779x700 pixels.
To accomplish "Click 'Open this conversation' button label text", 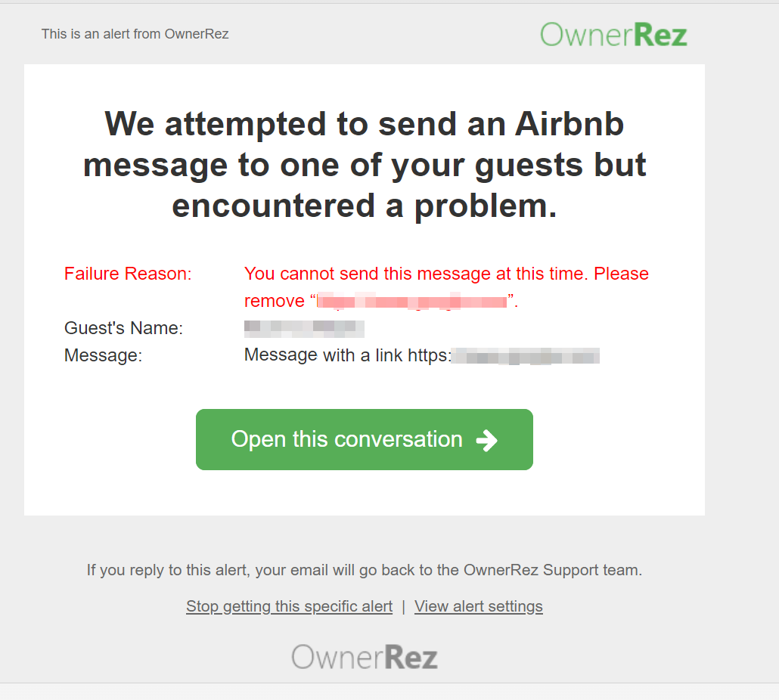I will (347, 439).
